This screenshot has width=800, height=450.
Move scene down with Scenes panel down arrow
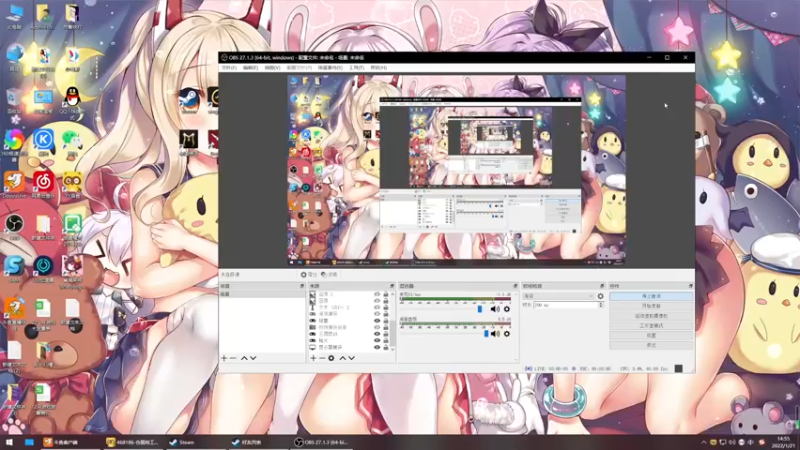(x=253, y=358)
